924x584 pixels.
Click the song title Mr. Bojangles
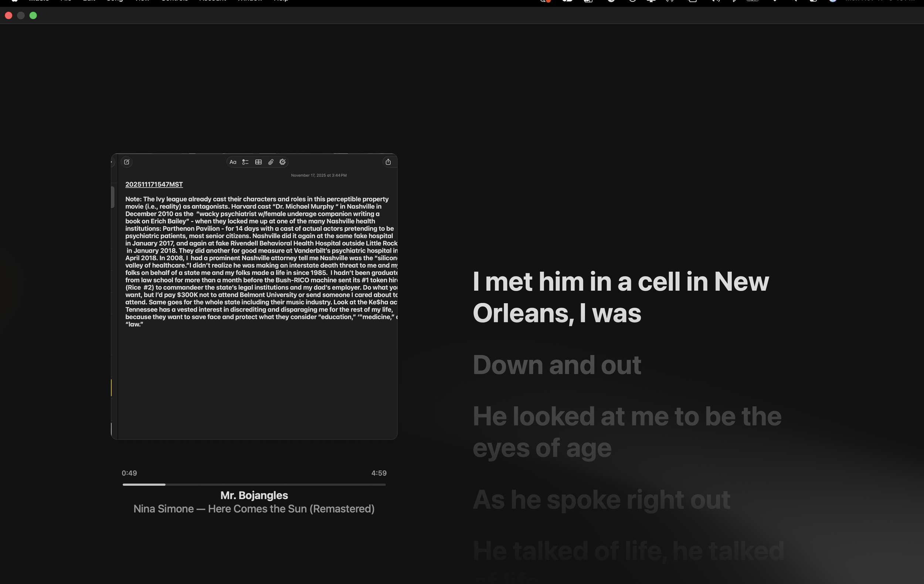click(254, 495)
